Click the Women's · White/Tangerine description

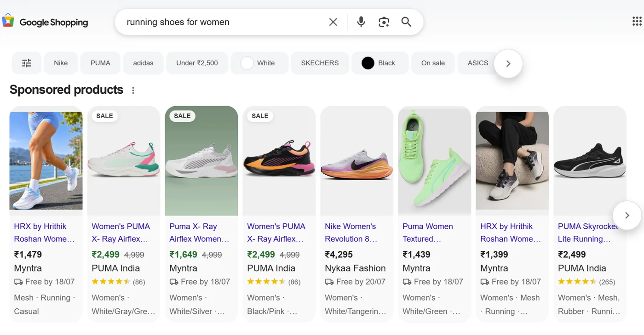tap(355, 304)
